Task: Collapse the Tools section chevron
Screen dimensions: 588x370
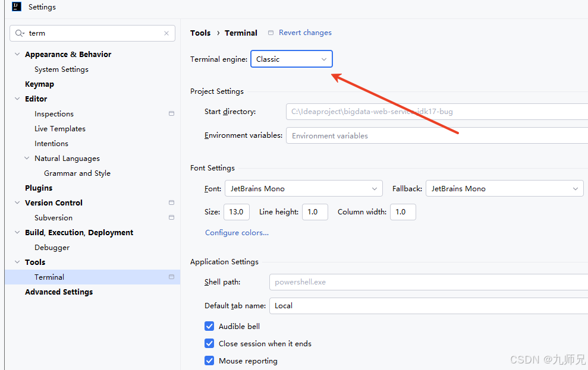Action: [x=17, y=262]
